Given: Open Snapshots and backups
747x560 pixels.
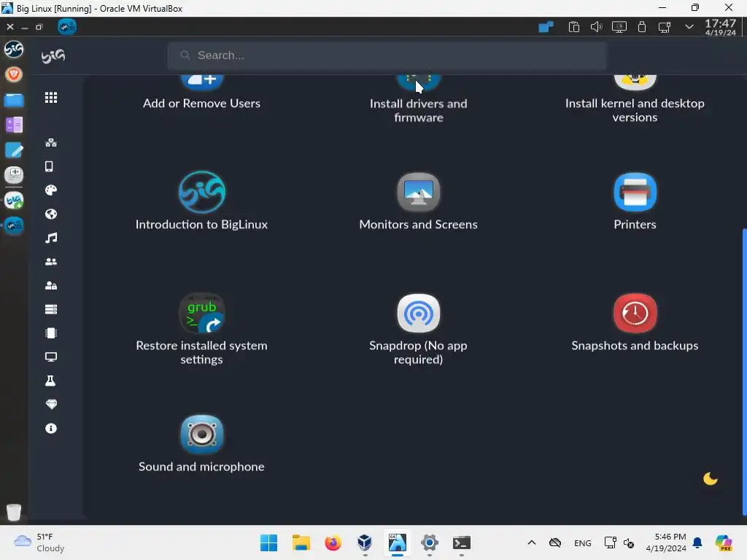Looking at the screenshot, I should click(x=635, y=322).
